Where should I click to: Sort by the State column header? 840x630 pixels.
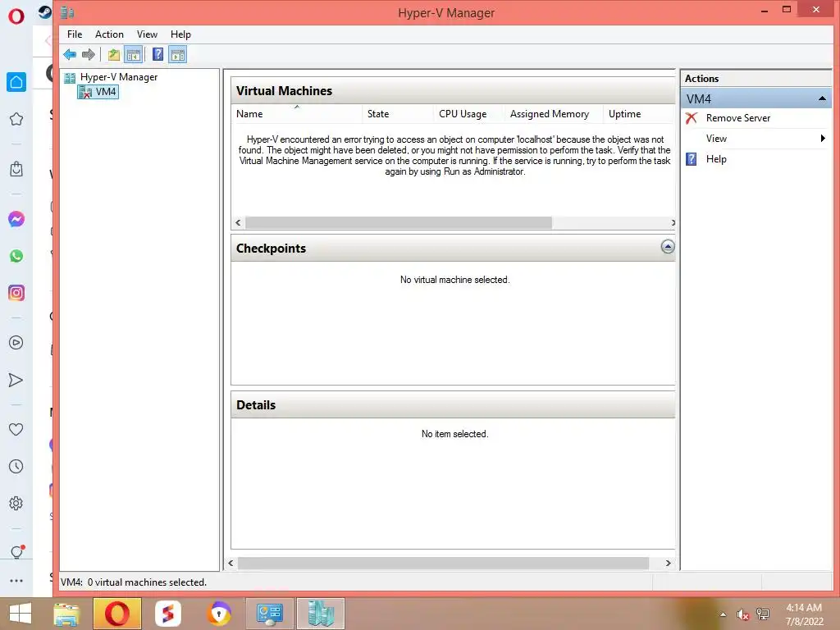[x=398, y=113]
